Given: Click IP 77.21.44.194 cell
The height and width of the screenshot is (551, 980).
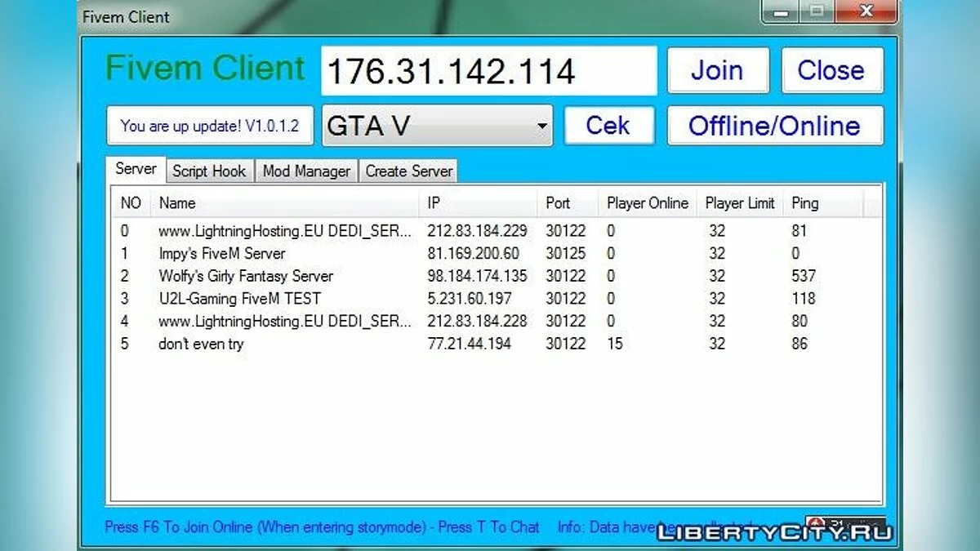Looking at the screenshot, I should [x=469, y=344].
